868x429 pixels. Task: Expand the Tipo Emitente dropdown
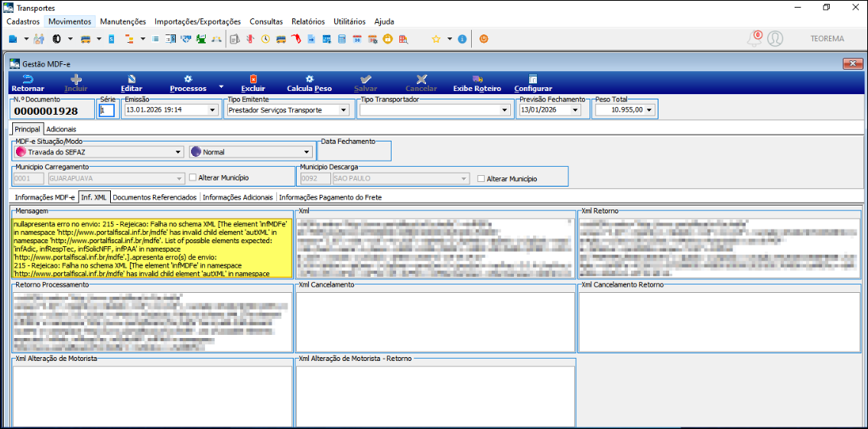pyautogui.click(x=343, y=110)
